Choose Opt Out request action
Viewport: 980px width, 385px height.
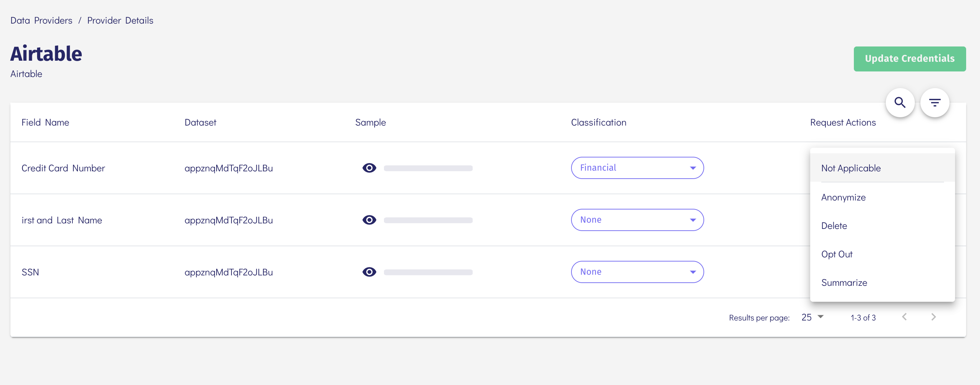pyautogui.click(x=882, y=254)
